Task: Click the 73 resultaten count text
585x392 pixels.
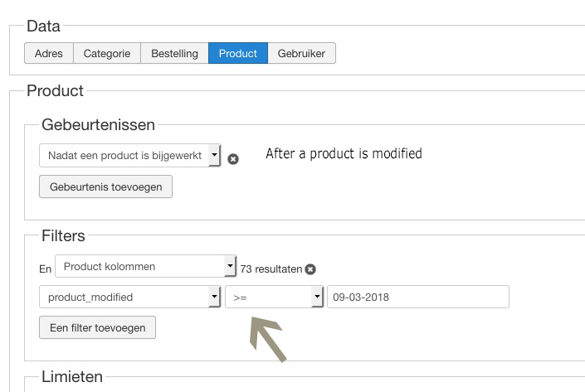Action: (271, 269)
